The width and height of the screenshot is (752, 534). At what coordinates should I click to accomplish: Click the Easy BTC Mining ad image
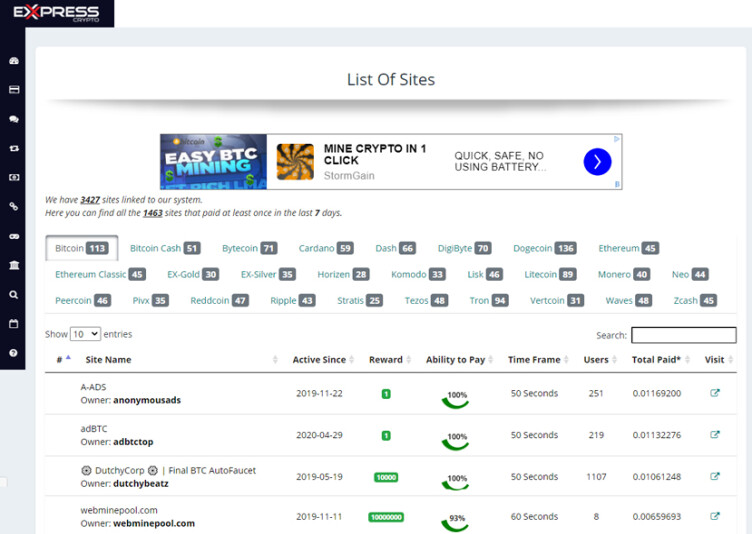[x=213, y=162]
